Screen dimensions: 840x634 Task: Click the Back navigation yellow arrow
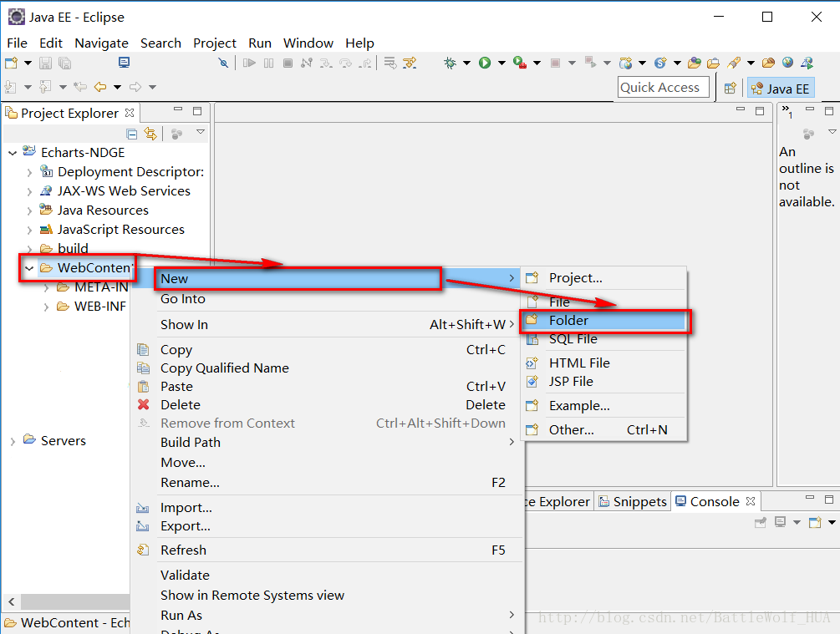(x=100, y=87)
